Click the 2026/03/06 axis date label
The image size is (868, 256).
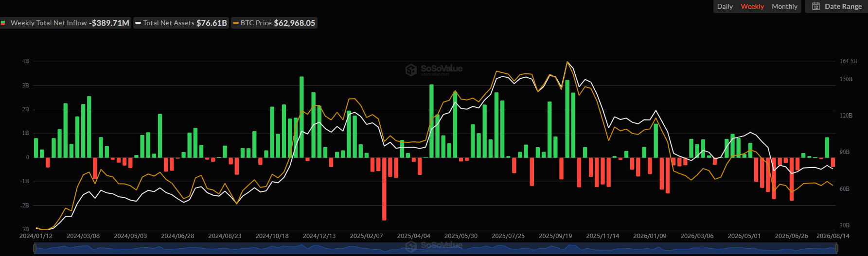click(x=697, y=236)
